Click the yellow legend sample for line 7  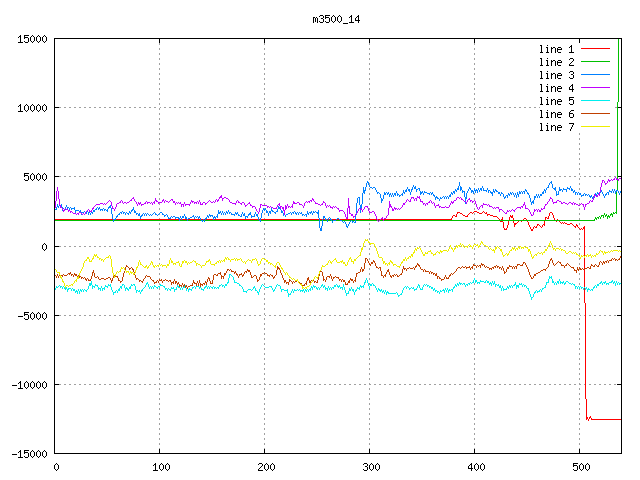pyautogui.click(x=595, y=127)
